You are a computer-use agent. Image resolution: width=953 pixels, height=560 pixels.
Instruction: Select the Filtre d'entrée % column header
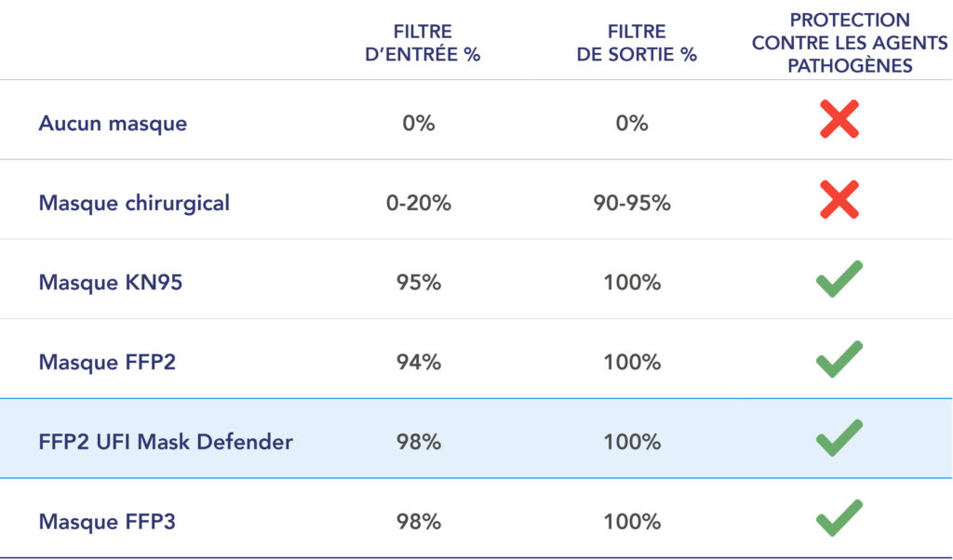[x=423, y=43]
